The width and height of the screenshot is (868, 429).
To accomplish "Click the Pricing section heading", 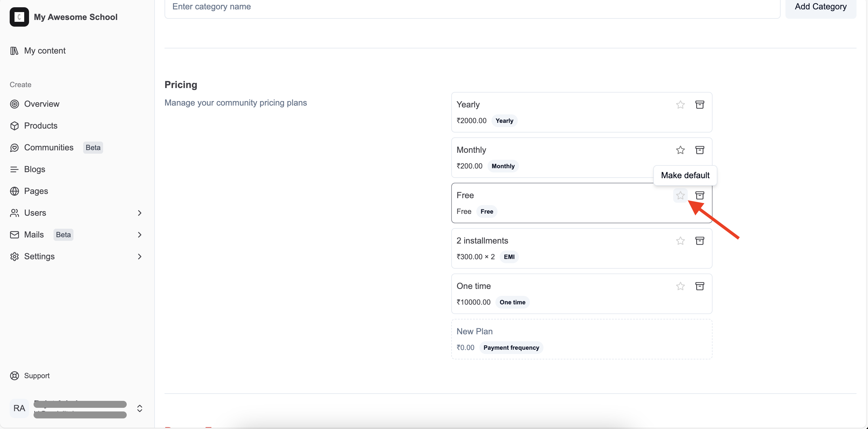I will pos(181,85).
